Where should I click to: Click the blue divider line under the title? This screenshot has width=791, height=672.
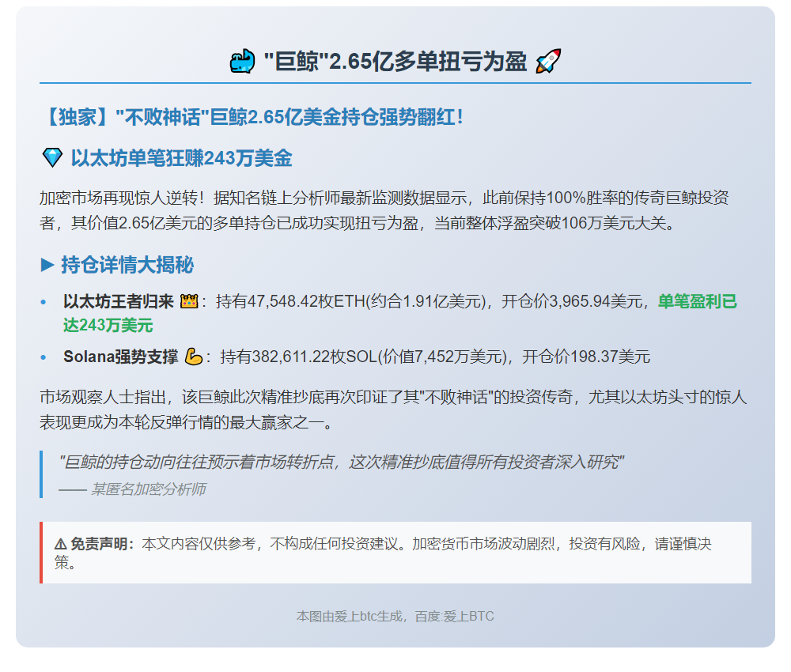click(395, 81)
